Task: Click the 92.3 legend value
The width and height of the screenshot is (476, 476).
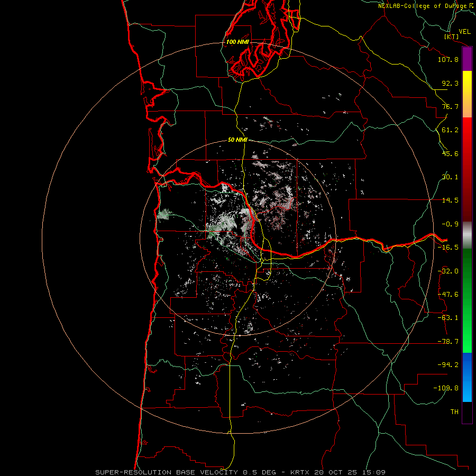Action: pyautogui.click(x=450, y=83)
